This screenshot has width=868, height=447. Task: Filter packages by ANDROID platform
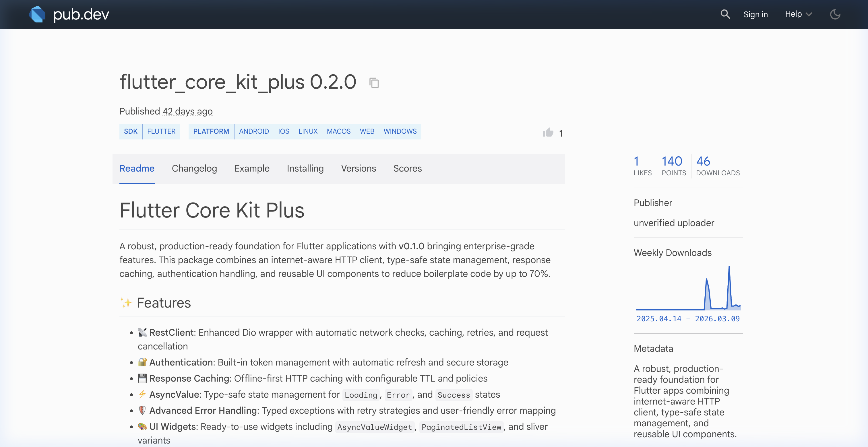254,131
